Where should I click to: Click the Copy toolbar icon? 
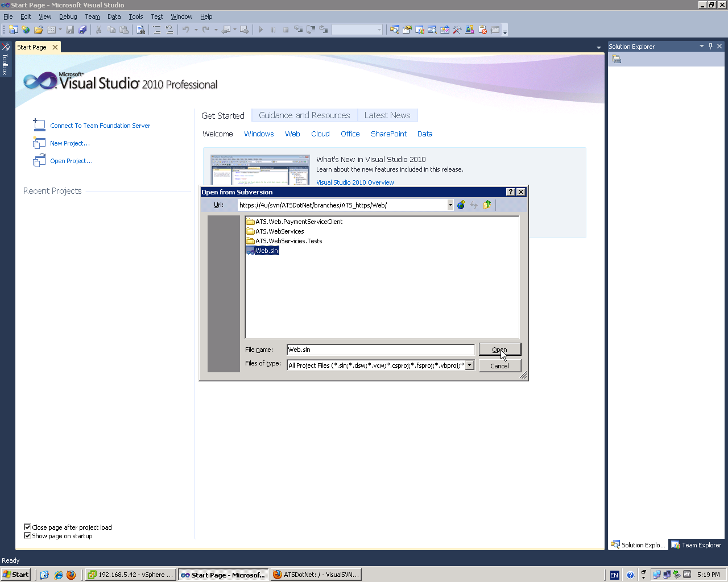(111, 30)
